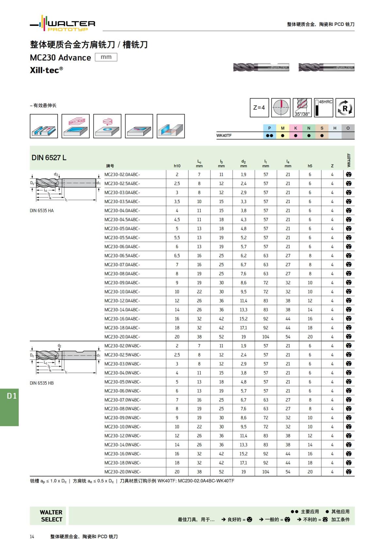The width and height of the screenshot is (392, 555).
Task: Click the red K material group cell
Action: (x=296, y=128)
